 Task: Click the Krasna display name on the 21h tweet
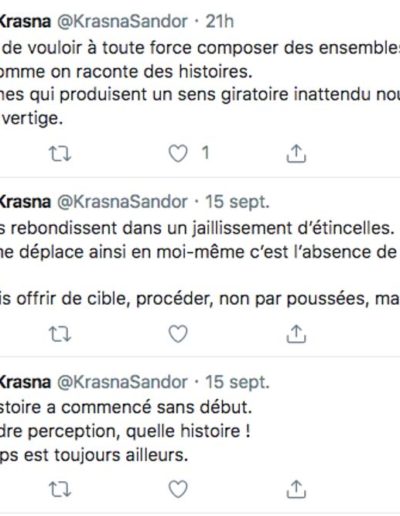[25, 22]
